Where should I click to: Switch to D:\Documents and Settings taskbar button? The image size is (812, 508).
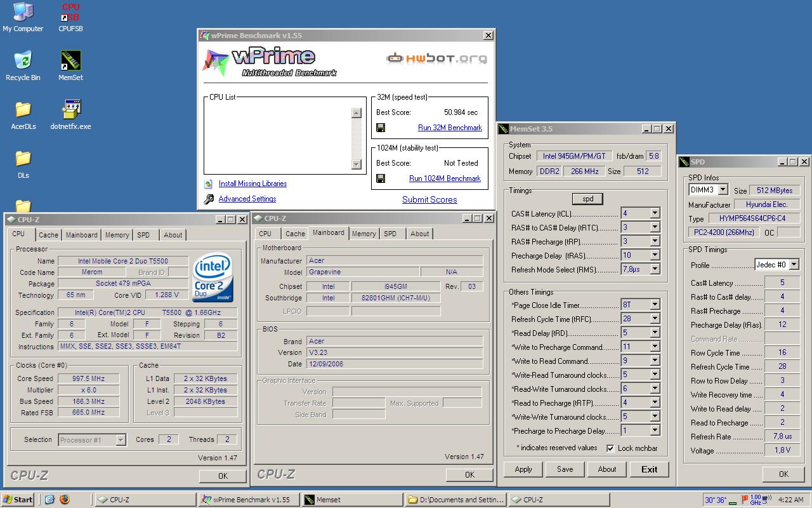455,500
